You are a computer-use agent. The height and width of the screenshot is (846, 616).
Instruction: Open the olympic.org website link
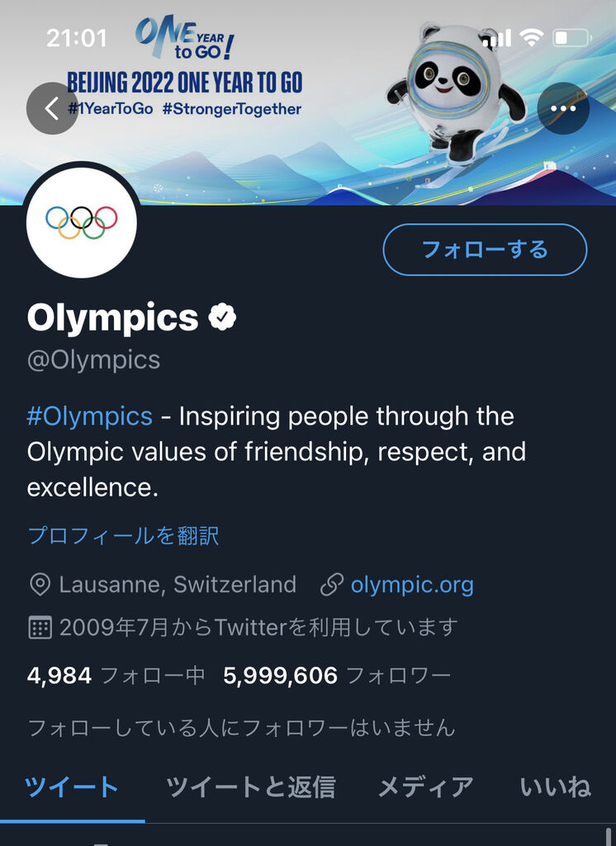click(411, 585)
